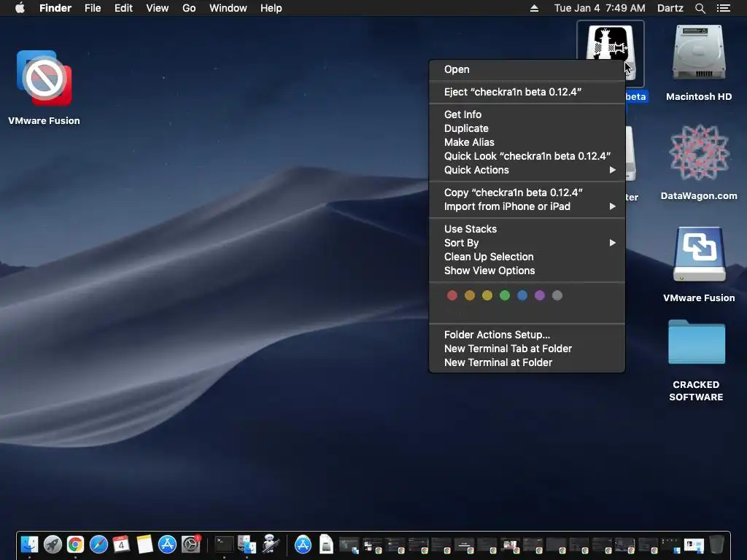747x560 pixels.
Task: Open Terminal from the Dock
Action: pos(224,544)
